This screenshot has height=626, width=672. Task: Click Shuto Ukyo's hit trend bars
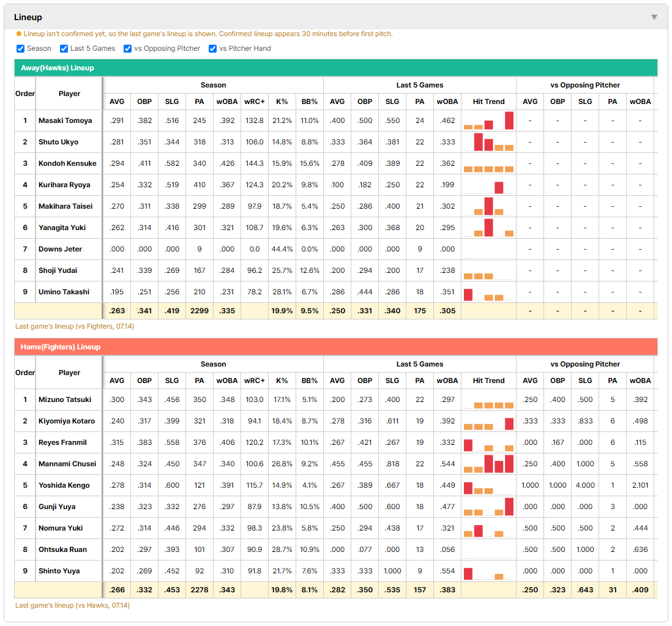pos(488,142)
